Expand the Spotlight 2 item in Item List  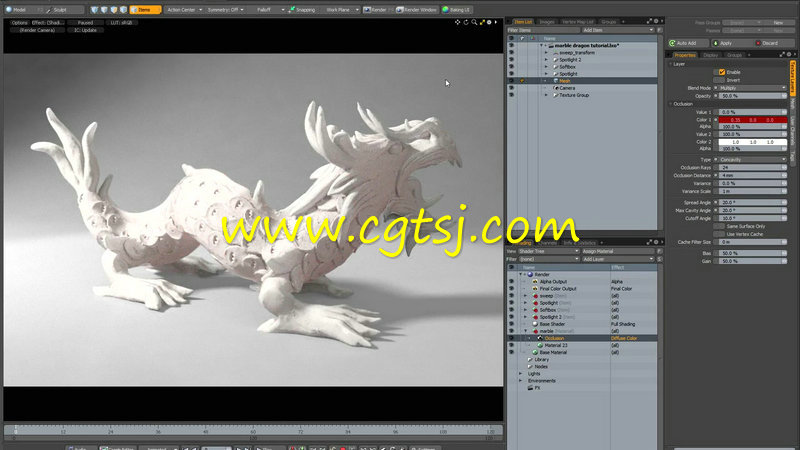point(546,60)
